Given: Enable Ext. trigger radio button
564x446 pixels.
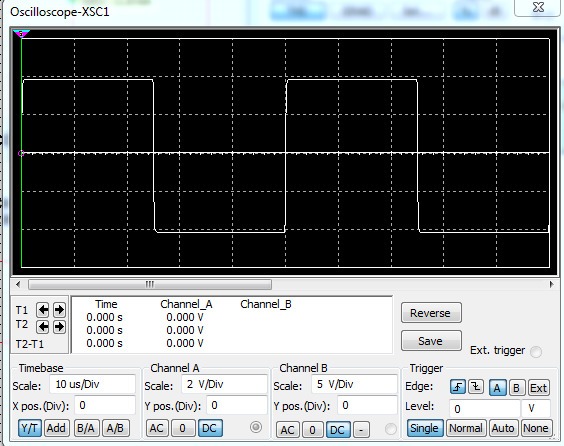Looking at the screenshot, I should (536, 351).
